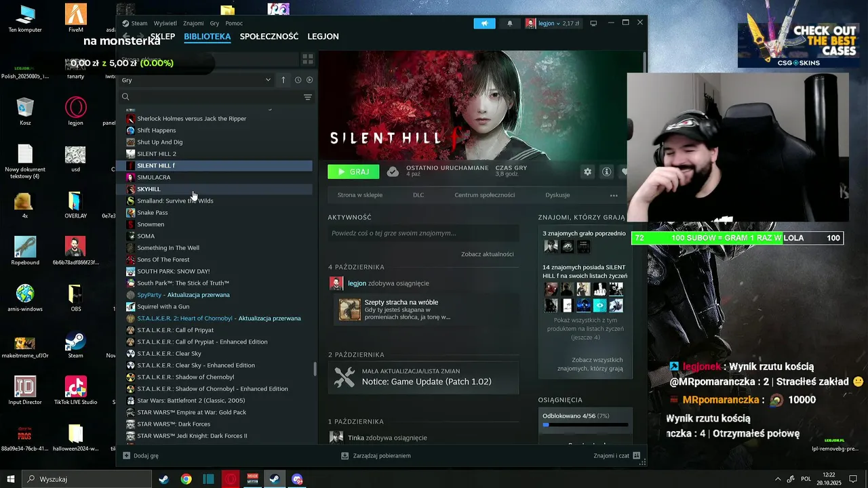868x488 pixels.
Task: Open Strona w sklepie link
Action: [x=360, y=195]
